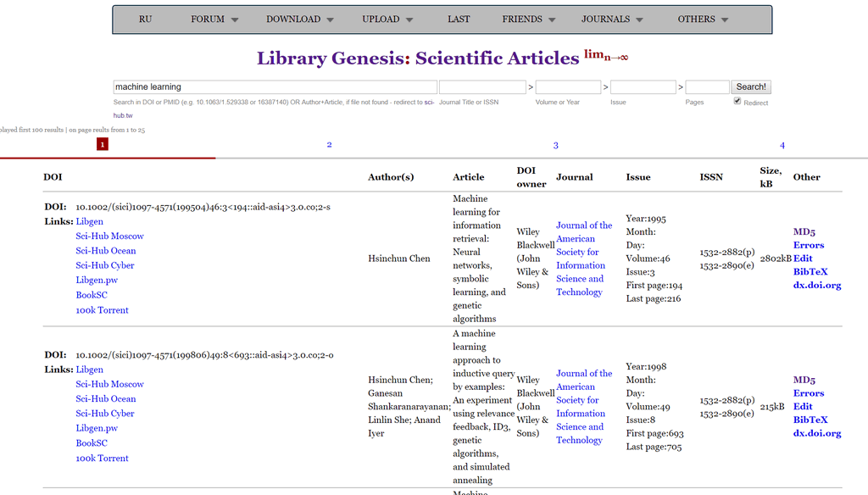Image resolution: width=868 pixels, height=495 pixels.
Task: Click Errors link for 1998 article
Action: [808, 393]
